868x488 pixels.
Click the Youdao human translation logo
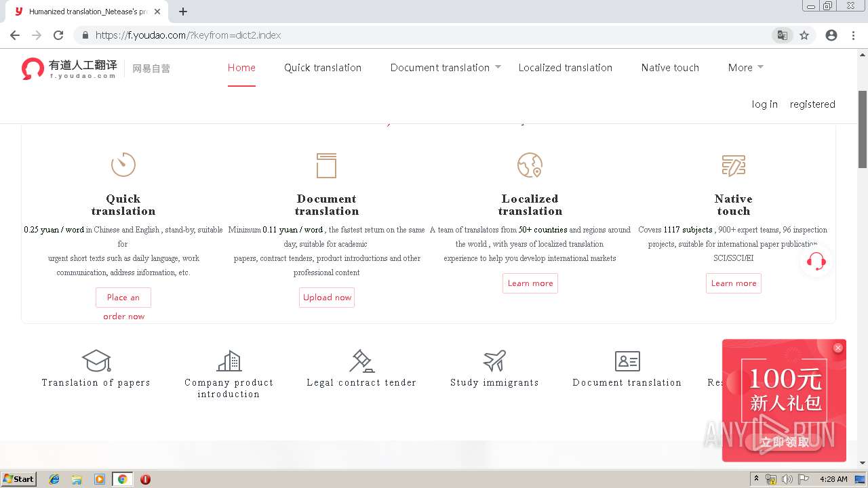coord(69,68)
